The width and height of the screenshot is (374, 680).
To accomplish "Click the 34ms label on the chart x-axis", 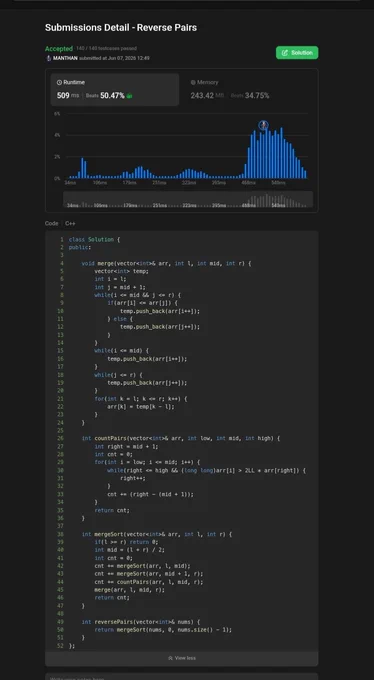I will coord(70,183).
